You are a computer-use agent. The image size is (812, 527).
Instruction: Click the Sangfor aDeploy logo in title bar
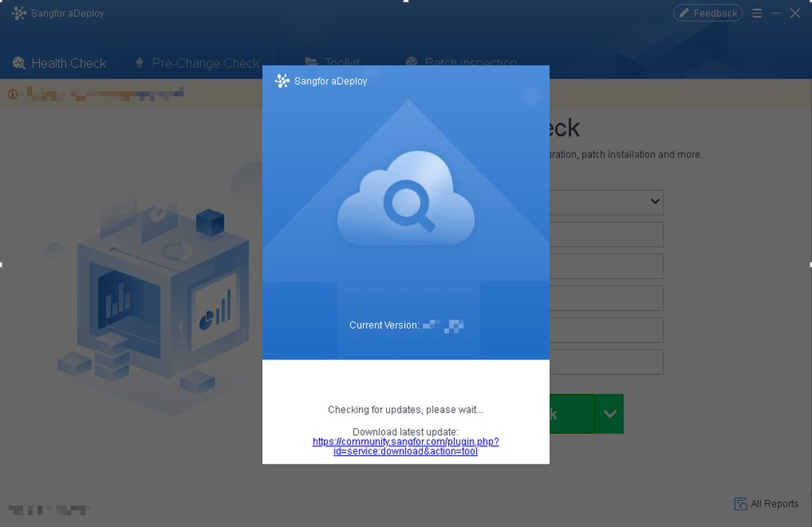pos(19,13)
